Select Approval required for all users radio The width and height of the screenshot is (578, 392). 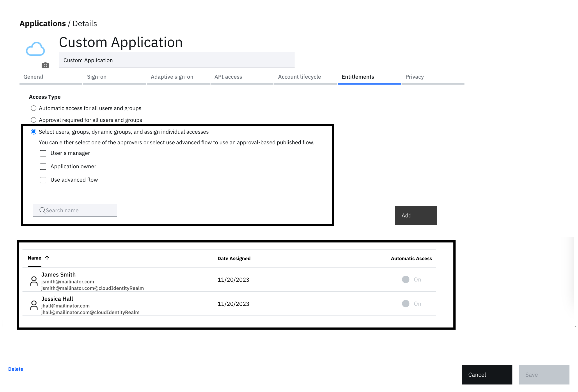(x=34, y=120)
